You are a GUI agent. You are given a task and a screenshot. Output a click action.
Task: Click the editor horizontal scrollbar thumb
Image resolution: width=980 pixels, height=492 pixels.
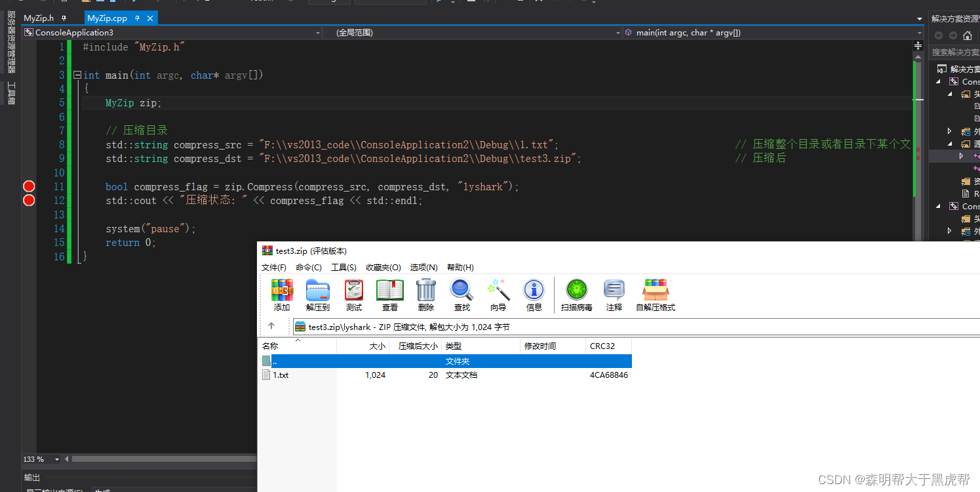pyautogui.click(x=164, y=459)
